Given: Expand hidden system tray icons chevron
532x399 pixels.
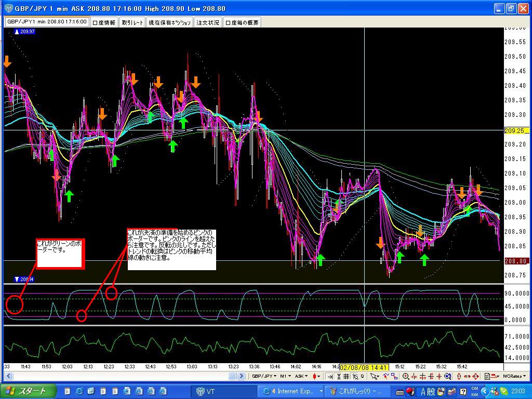Looking at the screenshot, I should click(x=485, y=392).
